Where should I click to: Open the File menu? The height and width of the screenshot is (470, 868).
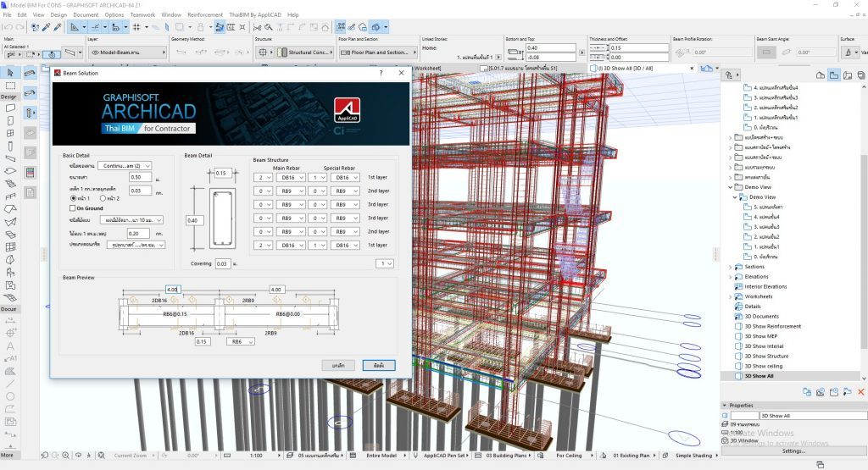click(7, 15)
